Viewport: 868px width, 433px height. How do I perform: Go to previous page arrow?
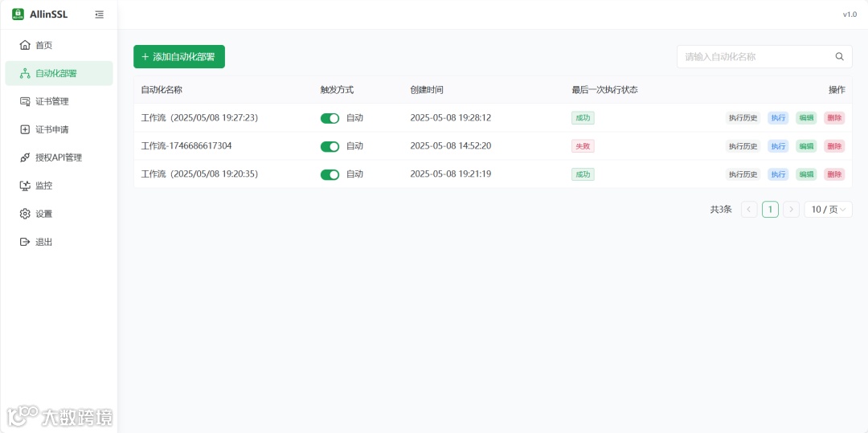pyautogui.click(x=749, y=210)
